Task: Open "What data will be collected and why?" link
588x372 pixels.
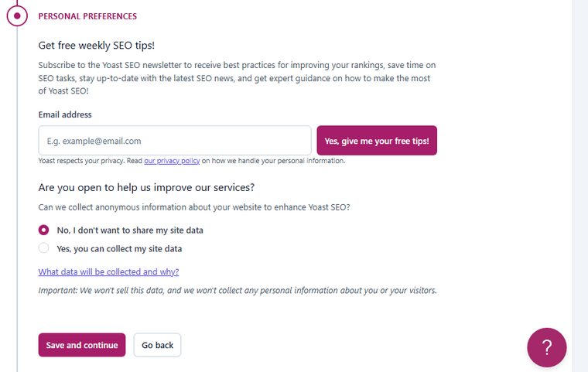Action: [x=109, y=271]
